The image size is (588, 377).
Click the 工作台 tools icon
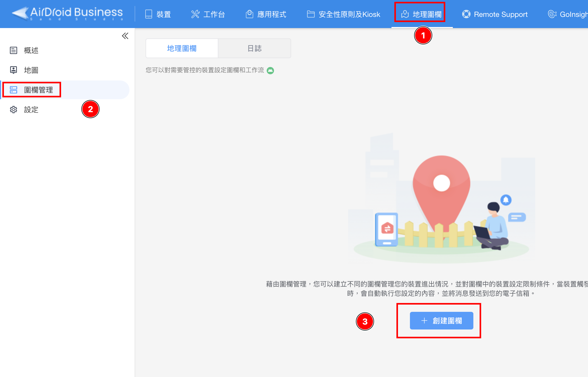(x=195, y=14)
